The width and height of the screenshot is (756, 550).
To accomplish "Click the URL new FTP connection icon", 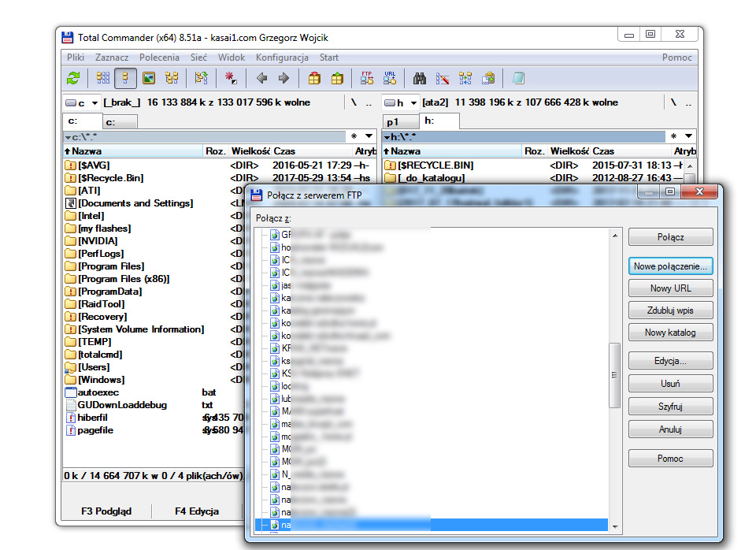I will point(390,78).
